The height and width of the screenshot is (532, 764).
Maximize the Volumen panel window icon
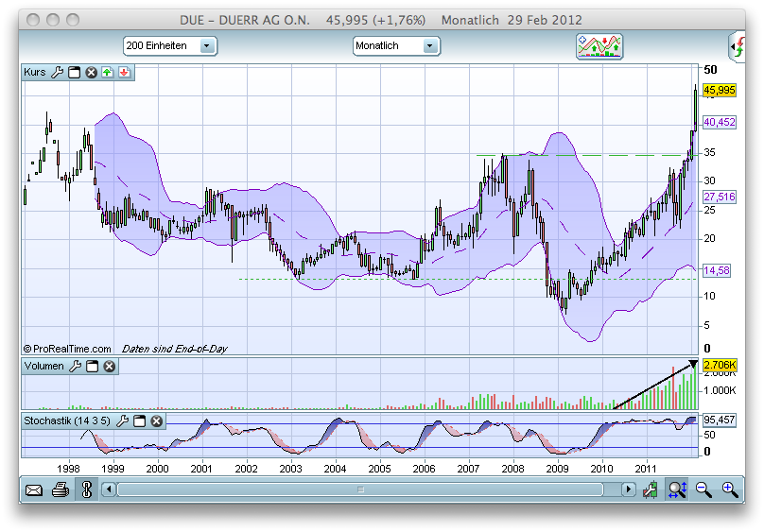92,366
